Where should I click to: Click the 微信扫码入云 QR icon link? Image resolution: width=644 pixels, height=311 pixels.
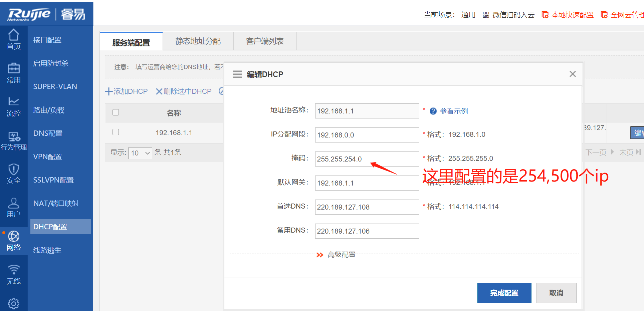click(508, 15)
